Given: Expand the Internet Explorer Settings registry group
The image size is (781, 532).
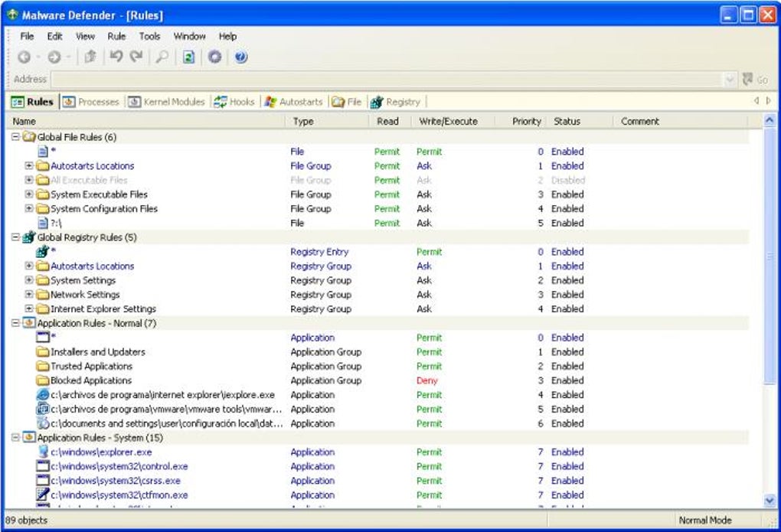Looking at the screenshot, I should click(29, 308).
